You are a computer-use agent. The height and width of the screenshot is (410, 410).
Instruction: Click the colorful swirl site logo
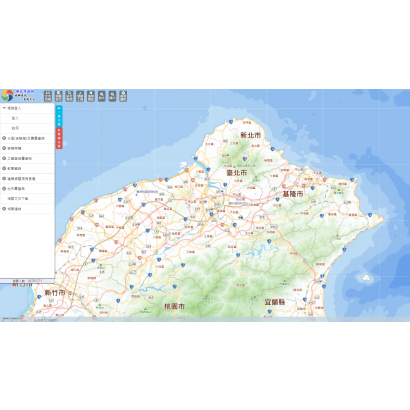7,95
